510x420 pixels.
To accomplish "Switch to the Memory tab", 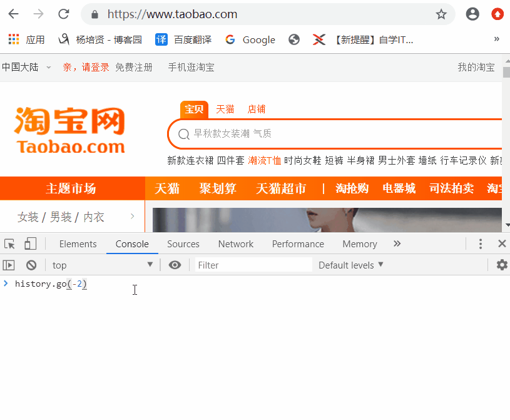I will tap(360, 244).
